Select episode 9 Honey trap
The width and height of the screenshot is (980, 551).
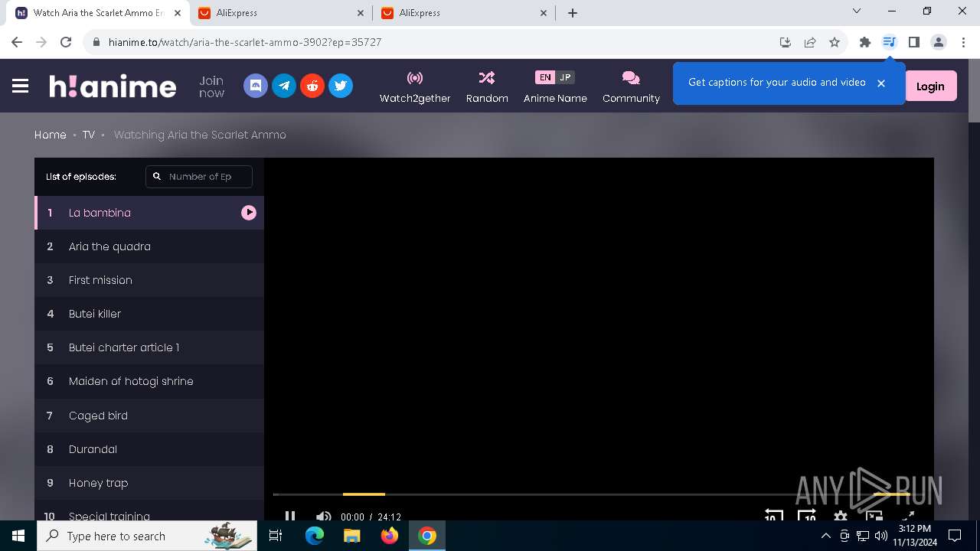pyautogui.click(x=149, y=483)
